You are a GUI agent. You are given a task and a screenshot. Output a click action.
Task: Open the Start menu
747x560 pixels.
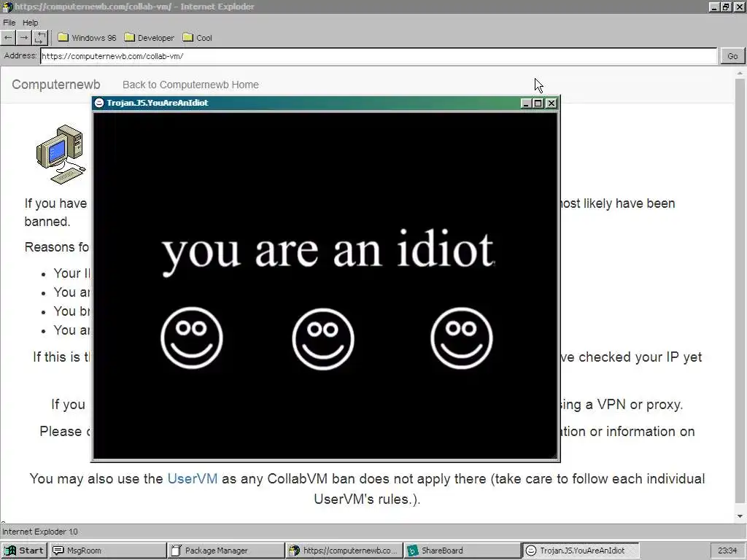[x=24, y=551]
